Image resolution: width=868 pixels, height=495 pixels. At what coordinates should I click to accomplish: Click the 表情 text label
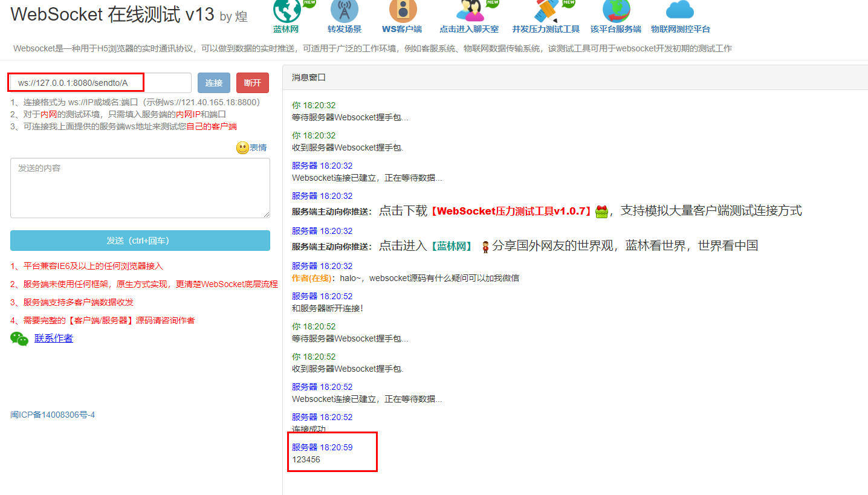258,147
